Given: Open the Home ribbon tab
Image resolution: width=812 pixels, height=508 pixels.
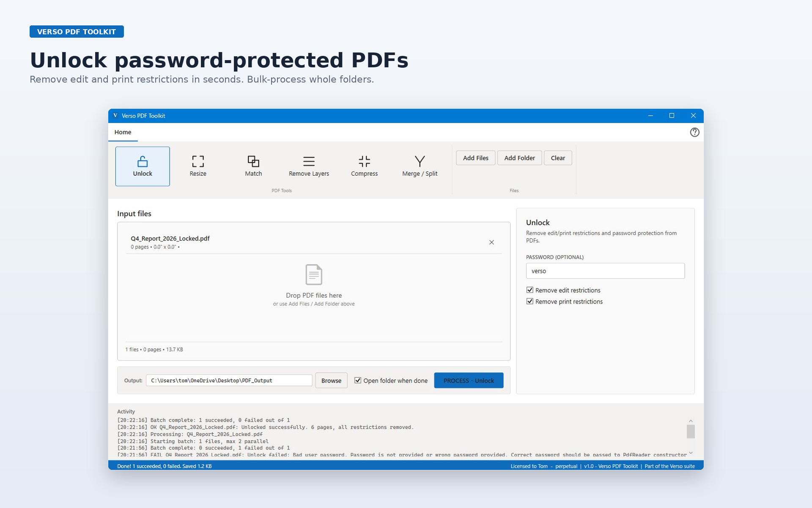Looking at the screenshot, I should coord(123,132).
